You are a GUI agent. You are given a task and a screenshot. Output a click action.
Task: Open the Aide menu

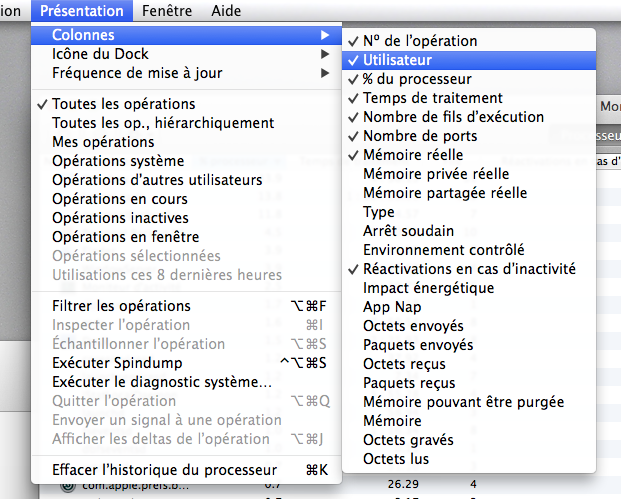tap(226, 11)
